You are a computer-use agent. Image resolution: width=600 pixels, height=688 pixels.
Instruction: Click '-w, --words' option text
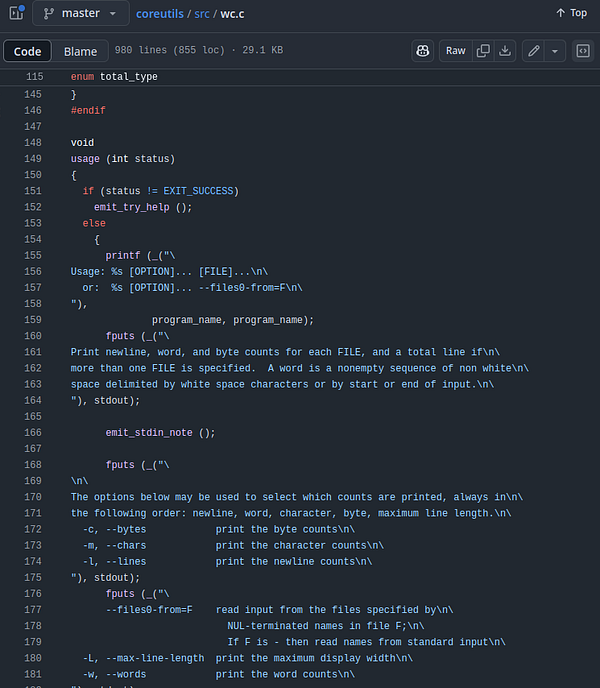tap(114, 674)
